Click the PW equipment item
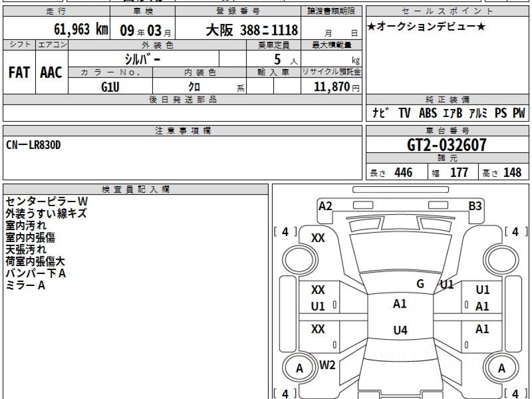This screenshot has width=532, height=399. coord(519,113)
